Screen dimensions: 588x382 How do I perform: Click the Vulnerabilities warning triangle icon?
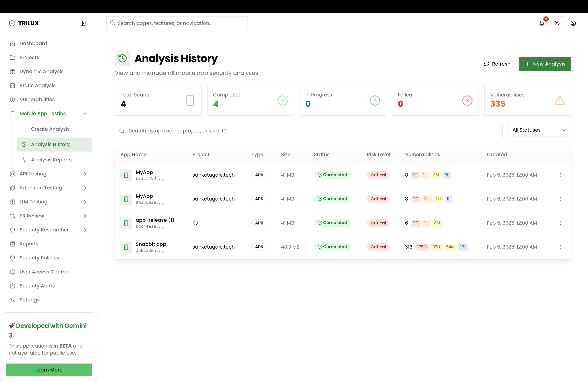(x=560, y=101)
